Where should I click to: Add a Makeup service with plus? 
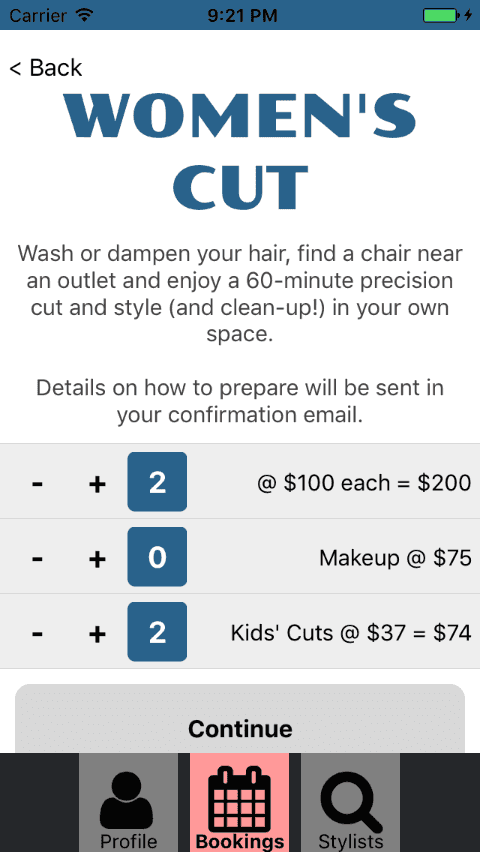pos(97,557)
